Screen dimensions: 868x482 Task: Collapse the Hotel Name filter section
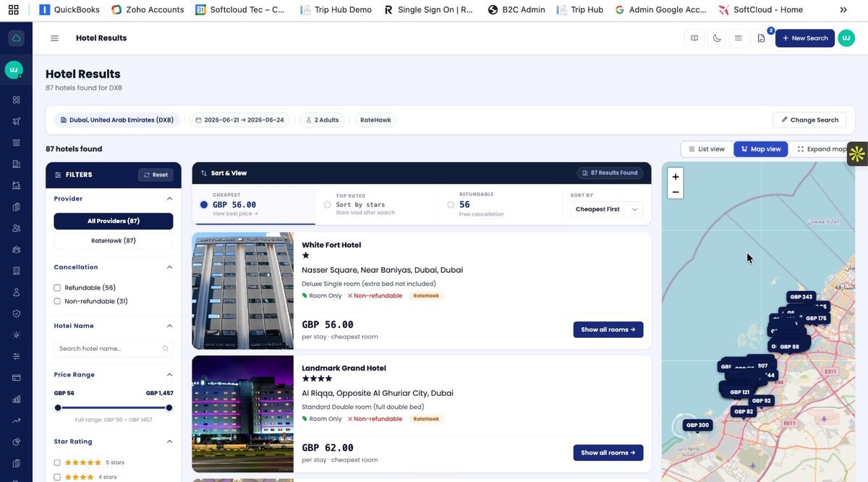pyautogui.click(x=170, y=326)
